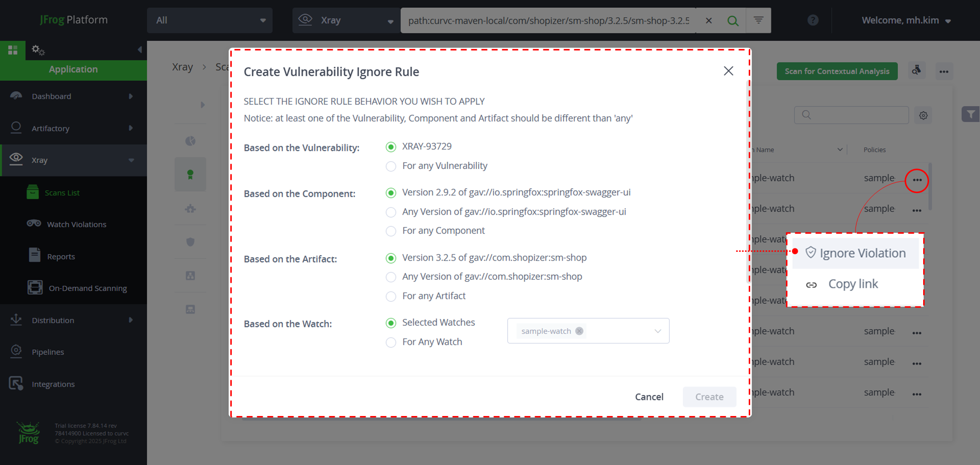Screen dimensions: 980x465
Task: Click the On-Demand Scanning icon
Action: point(35,287)
